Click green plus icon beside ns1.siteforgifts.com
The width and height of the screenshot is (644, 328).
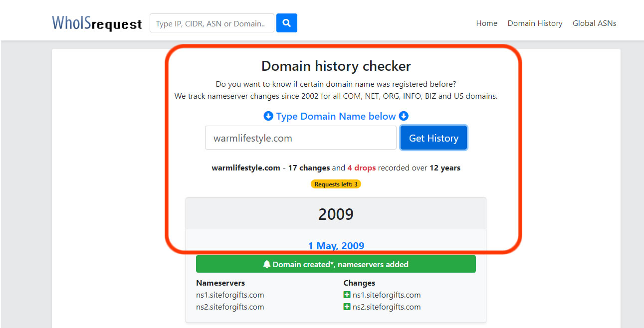(347, 295)
